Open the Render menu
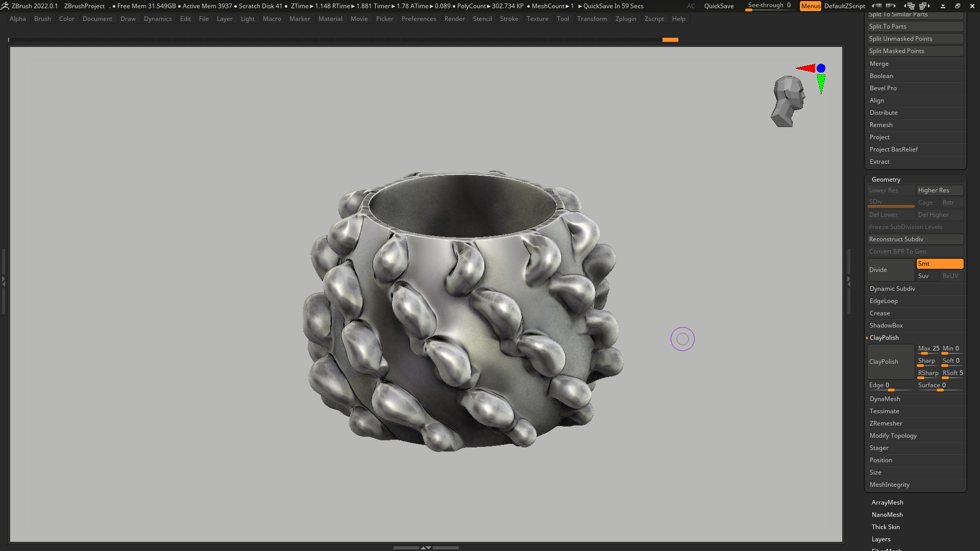 (454, 19)
